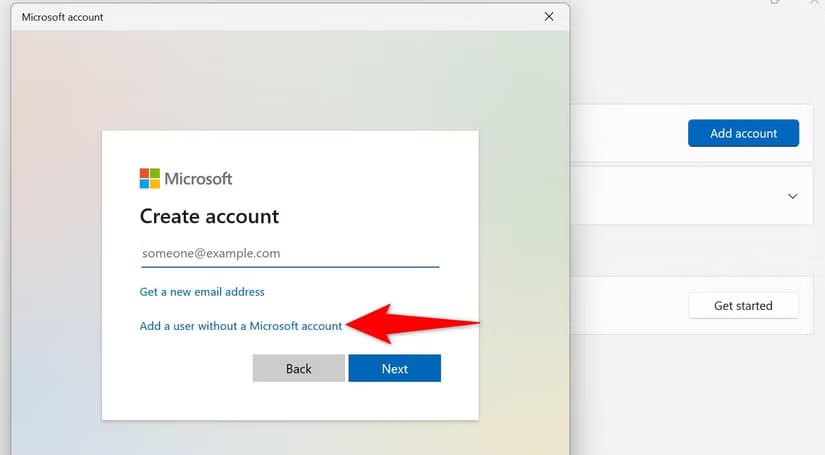Go back with the Back button
The image size is (825, 455).
coord(299,368)
